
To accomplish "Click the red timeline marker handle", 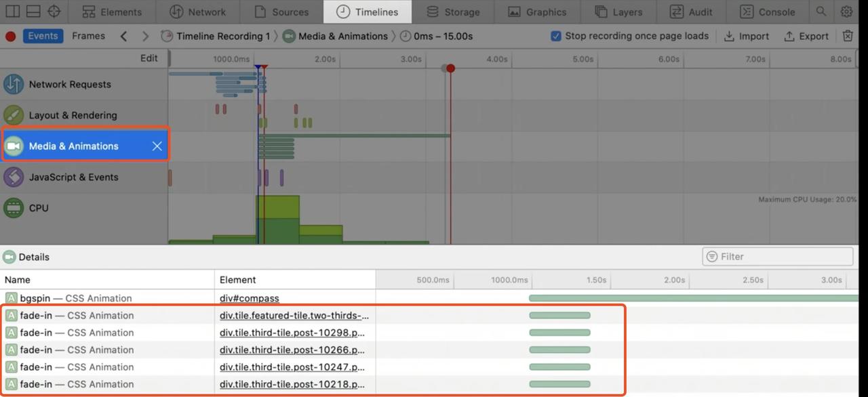I will (x=451, y=68).
